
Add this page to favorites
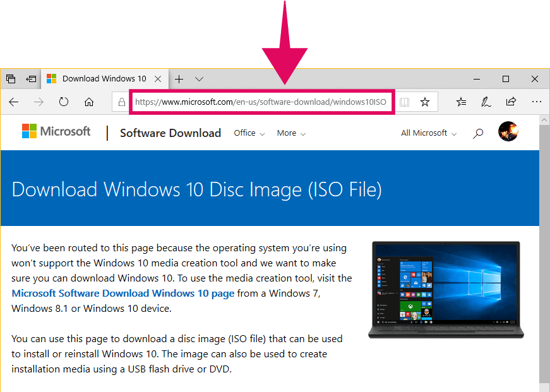[425, 101]
